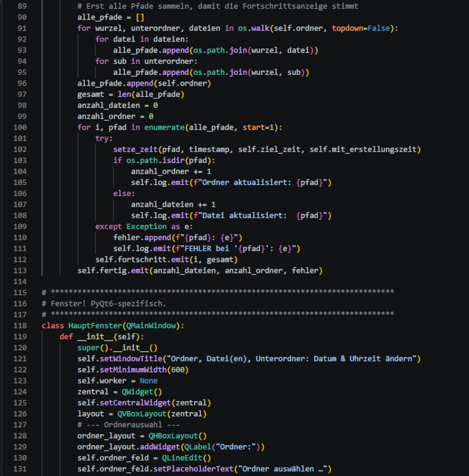Screen dimensions: 469x476
Task: Click 'os.walk' call on line 91
Action: click(x=254, y=28)
